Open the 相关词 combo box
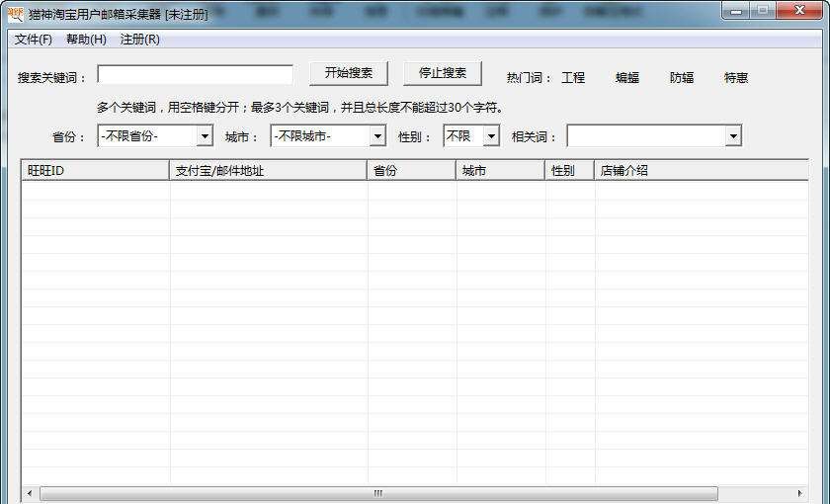Screen dimensions: 830x504 pos(654,136)
